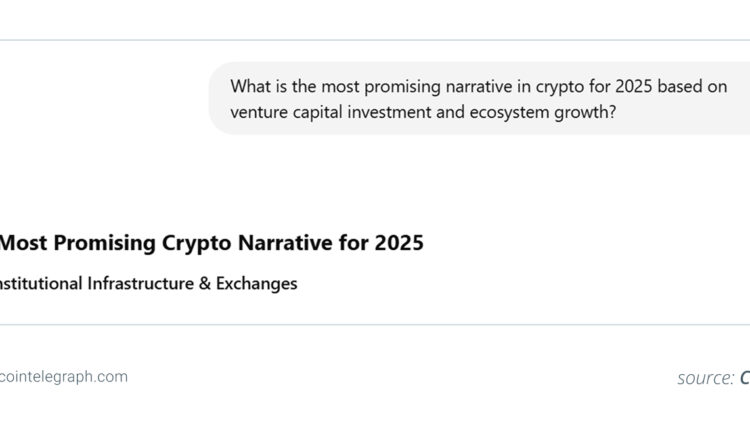Select the gray user question bubble
Viewport: 750px width, 430px height.
[480, 98]
